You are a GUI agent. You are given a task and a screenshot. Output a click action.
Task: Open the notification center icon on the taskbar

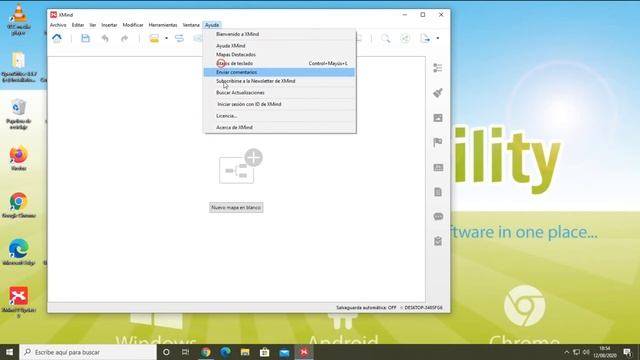[628, 352]
